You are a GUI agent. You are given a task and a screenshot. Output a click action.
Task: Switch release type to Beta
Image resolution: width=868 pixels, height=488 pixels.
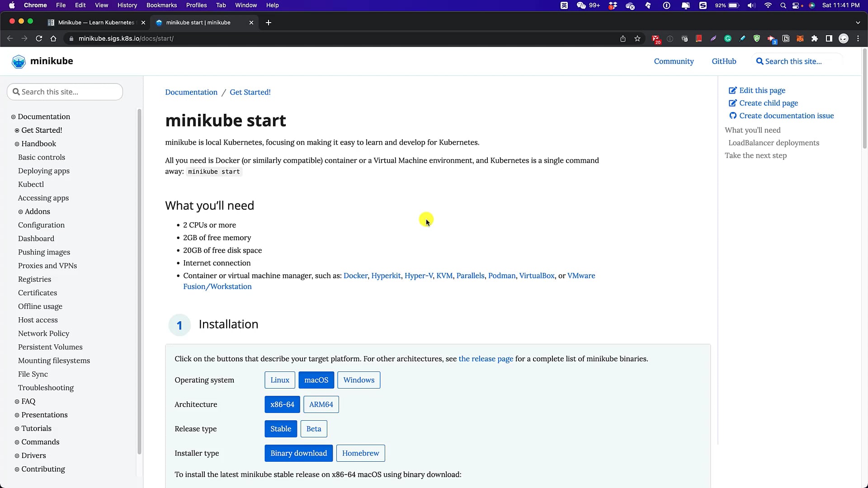coord(313,429)
